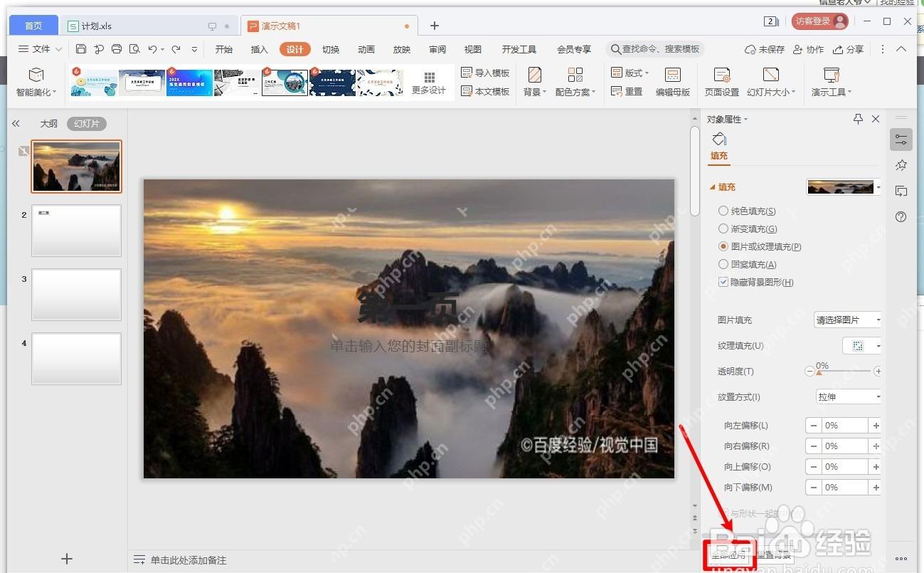Click the slide transition sidebar icon

click(x=901, y=191)
